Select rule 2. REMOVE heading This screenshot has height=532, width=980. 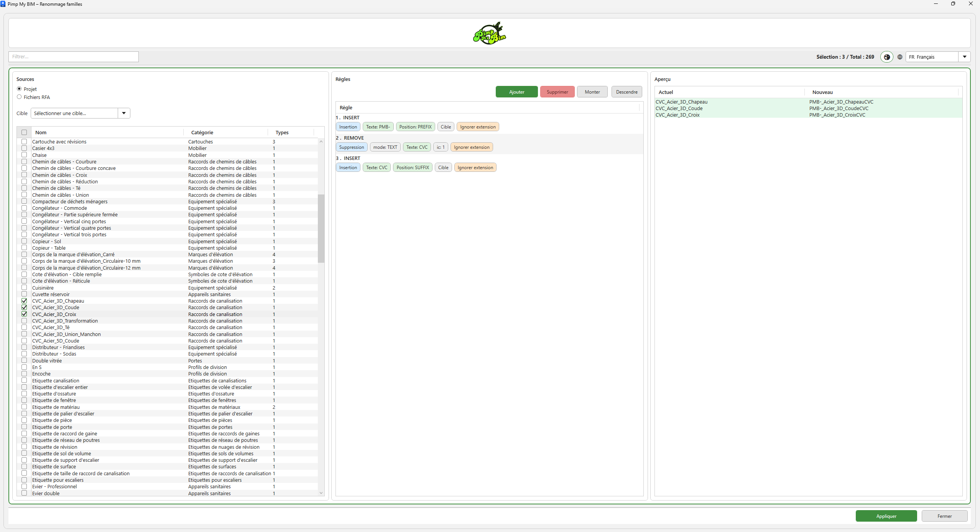tap(350, 138)
